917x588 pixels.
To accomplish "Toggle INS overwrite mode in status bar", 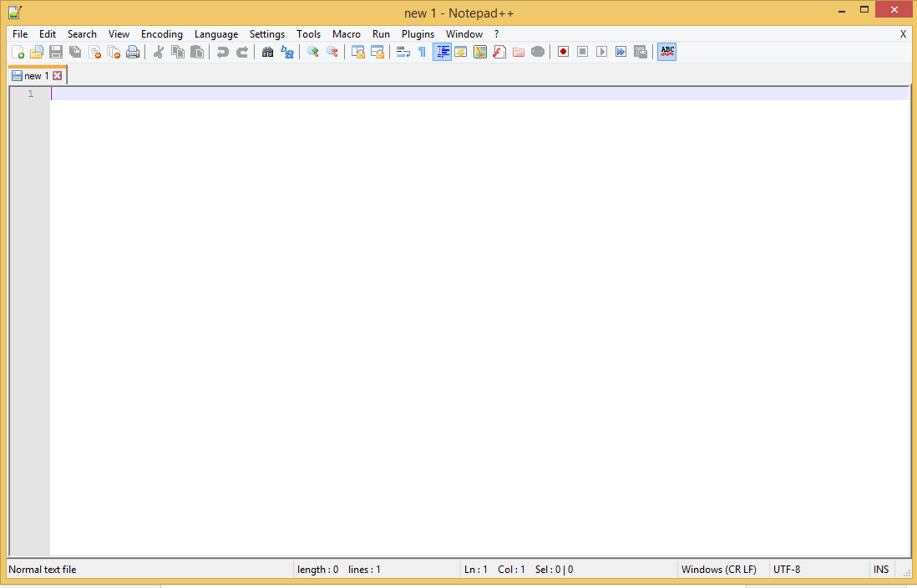I will [880, 569].
